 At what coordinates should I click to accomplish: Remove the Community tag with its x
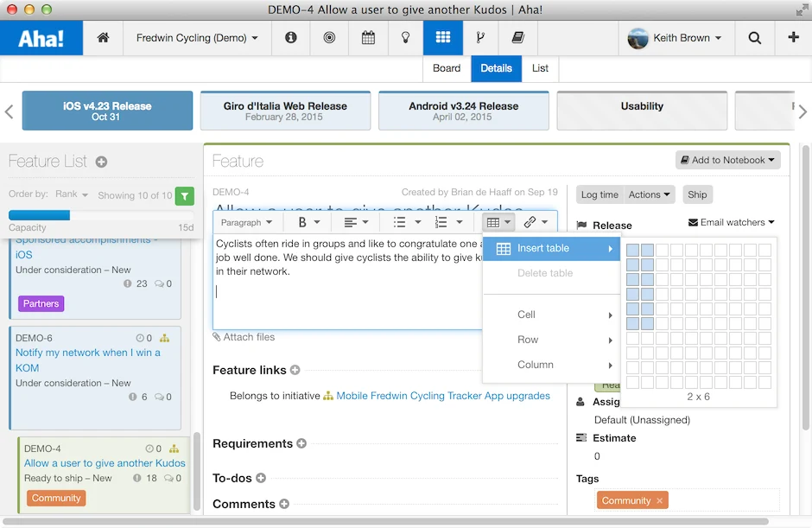pyautogui.click(x=659, y=500)
